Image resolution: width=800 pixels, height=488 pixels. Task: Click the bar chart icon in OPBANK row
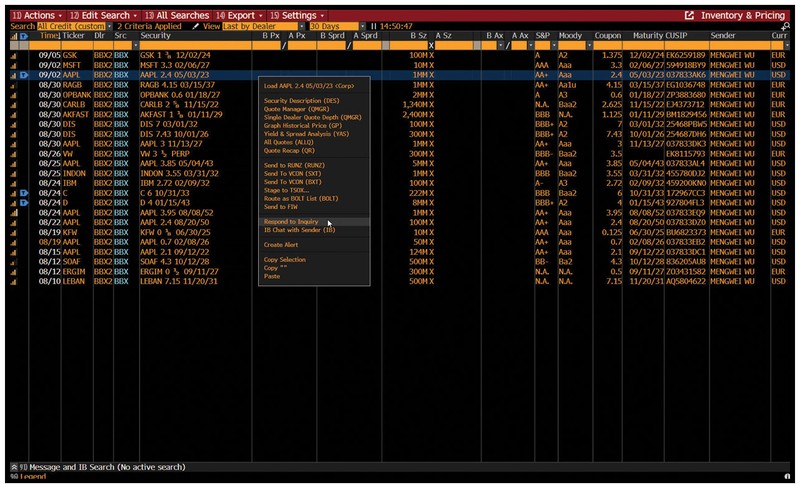(x=14, y=95)
